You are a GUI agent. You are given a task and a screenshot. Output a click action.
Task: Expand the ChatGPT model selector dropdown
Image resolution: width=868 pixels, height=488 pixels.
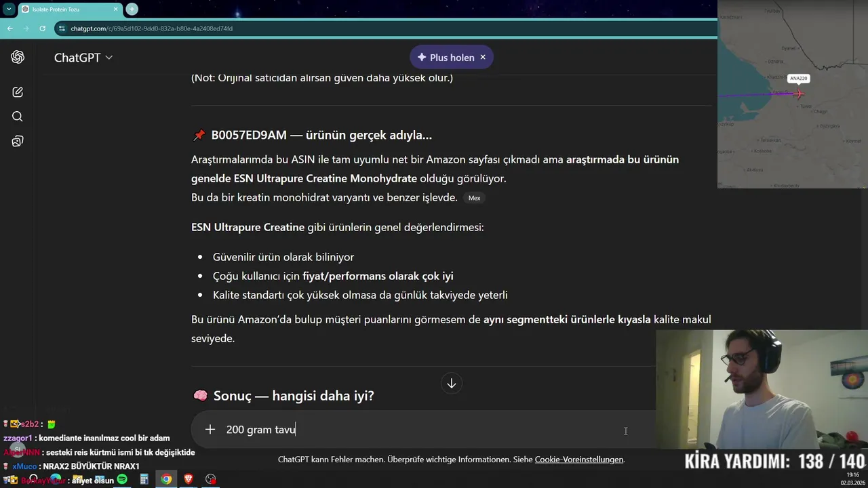[83, 58]
